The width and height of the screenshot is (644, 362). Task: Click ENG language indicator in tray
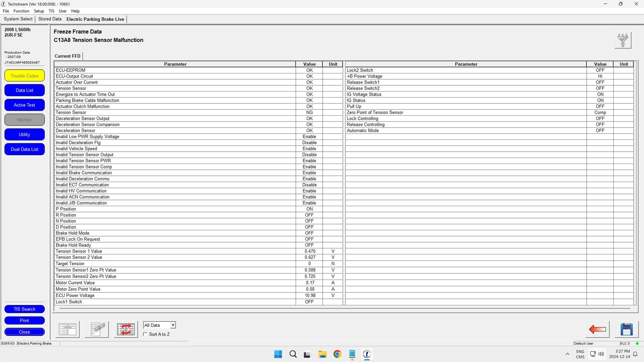pyautogui.click(x=580, y=354)
